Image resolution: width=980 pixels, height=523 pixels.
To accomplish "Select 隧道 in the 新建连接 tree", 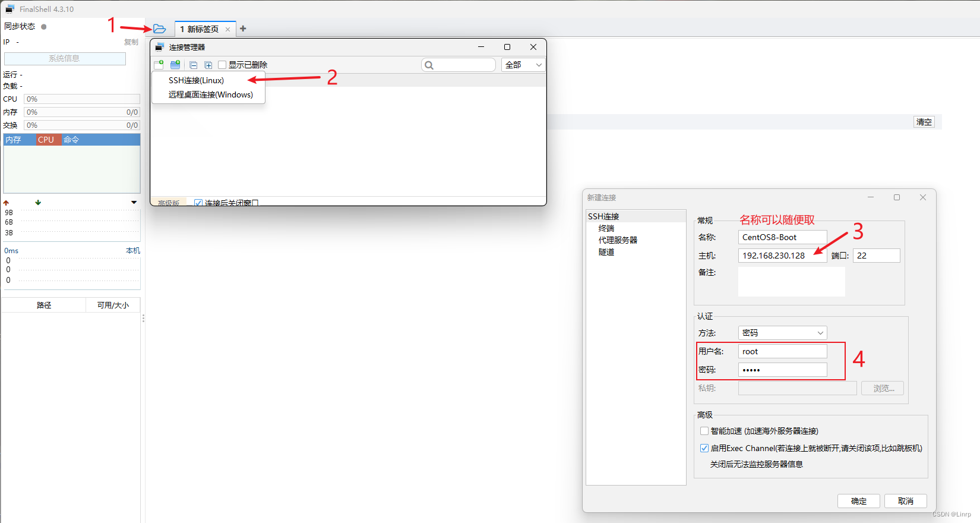I will pyautogui.click(x=606, y=252).
